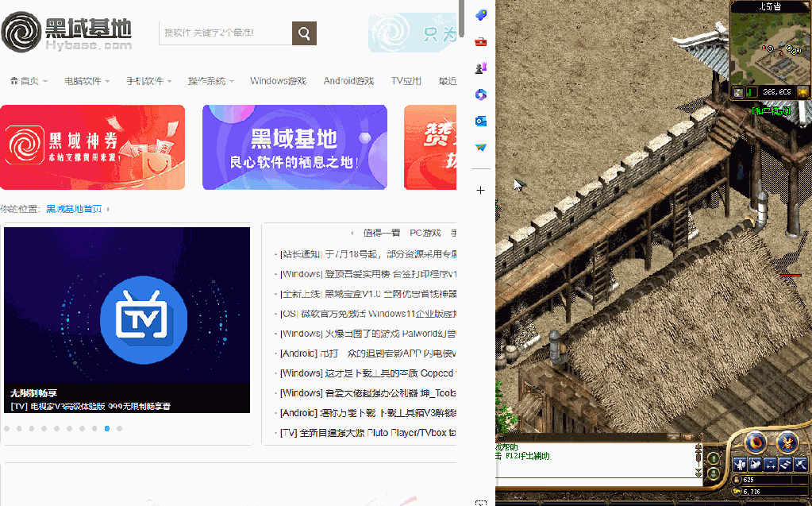Open the TV carousel slide image
812x506 pixels.
127,320
